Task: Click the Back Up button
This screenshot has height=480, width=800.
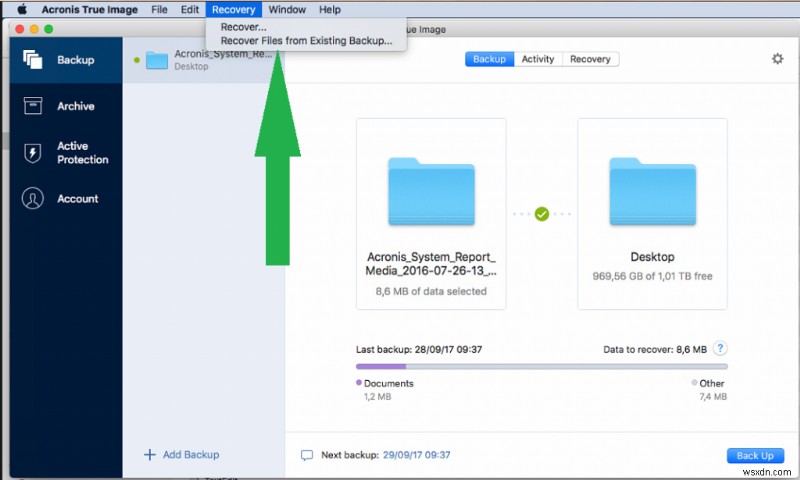Action: pos(755,456)
